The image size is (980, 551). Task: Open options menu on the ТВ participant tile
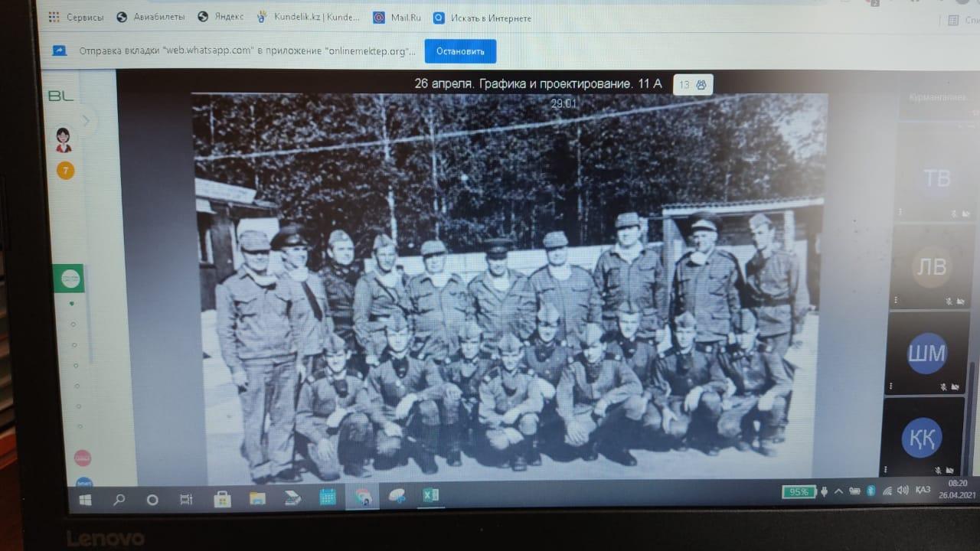pyautogui.click(x=900, y=212)
